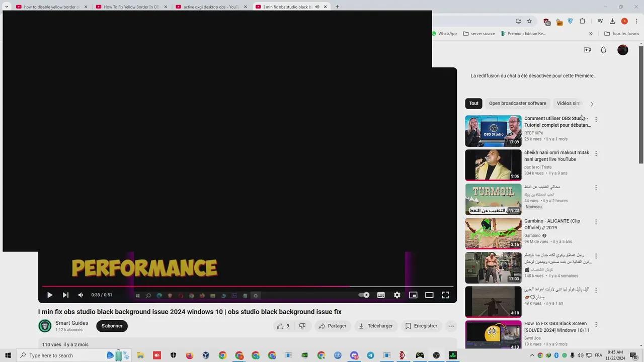Open the Windows Start menu

tap(8, 355)
